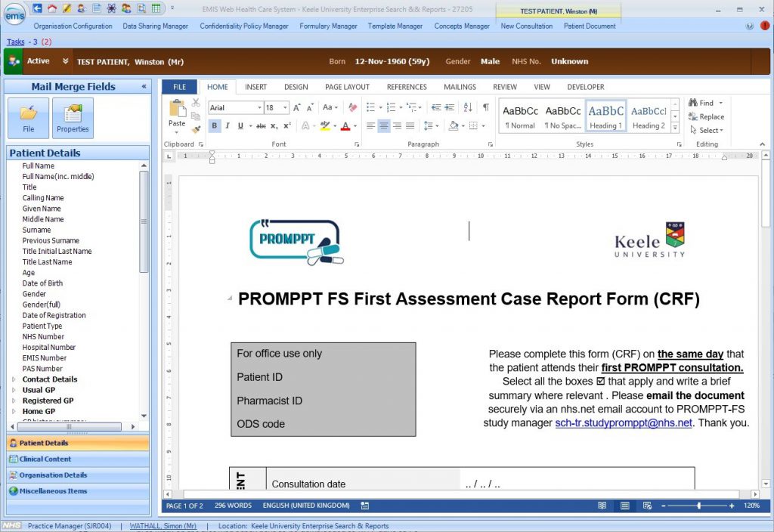774x532 pixels.
Task: Align text right
Action: click(397, 126)
